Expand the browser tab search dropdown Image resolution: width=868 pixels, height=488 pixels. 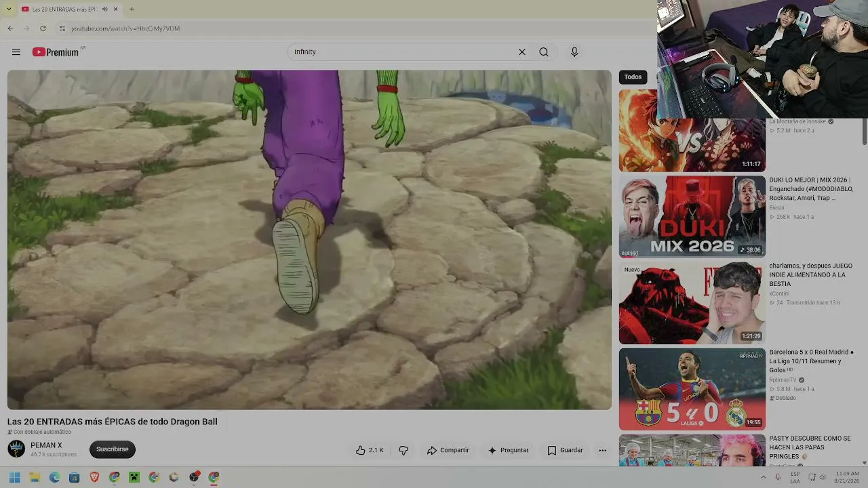click(9, 9)
